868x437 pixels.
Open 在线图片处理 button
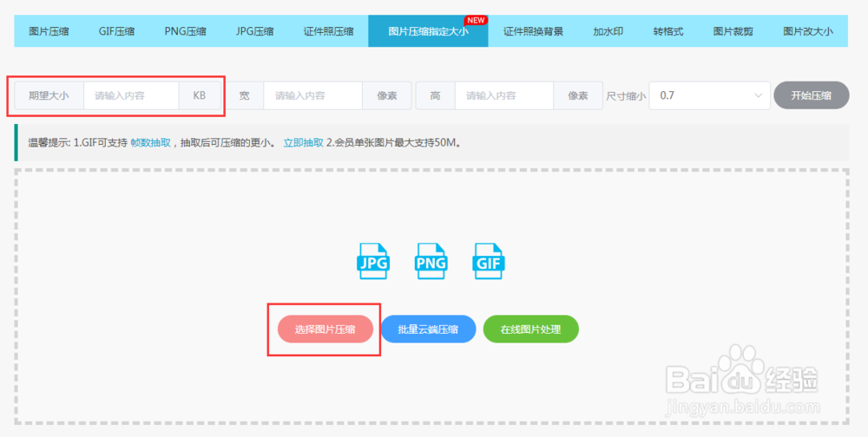[531, 329]
